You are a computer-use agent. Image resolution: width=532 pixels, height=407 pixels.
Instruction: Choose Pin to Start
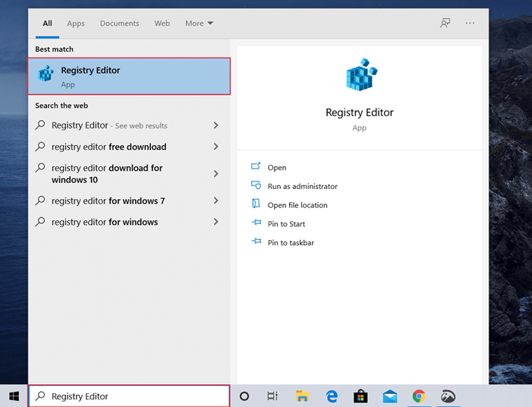point(286,224)
